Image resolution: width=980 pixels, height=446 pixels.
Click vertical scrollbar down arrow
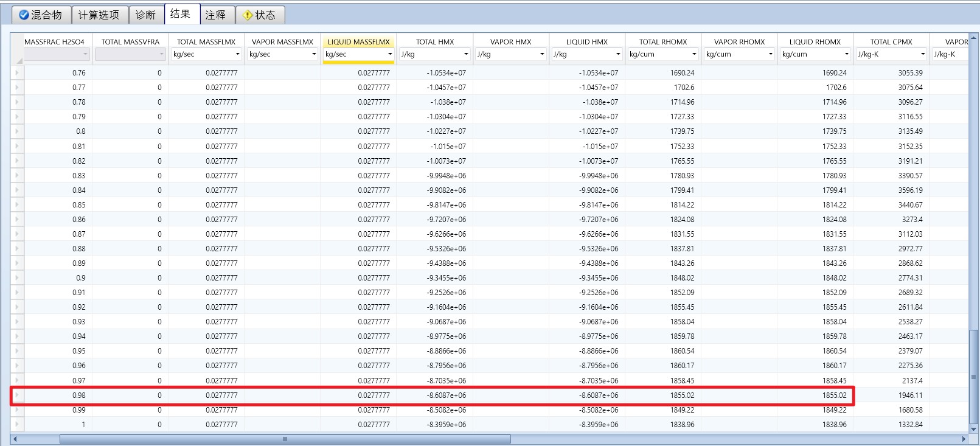coord(974,429)
